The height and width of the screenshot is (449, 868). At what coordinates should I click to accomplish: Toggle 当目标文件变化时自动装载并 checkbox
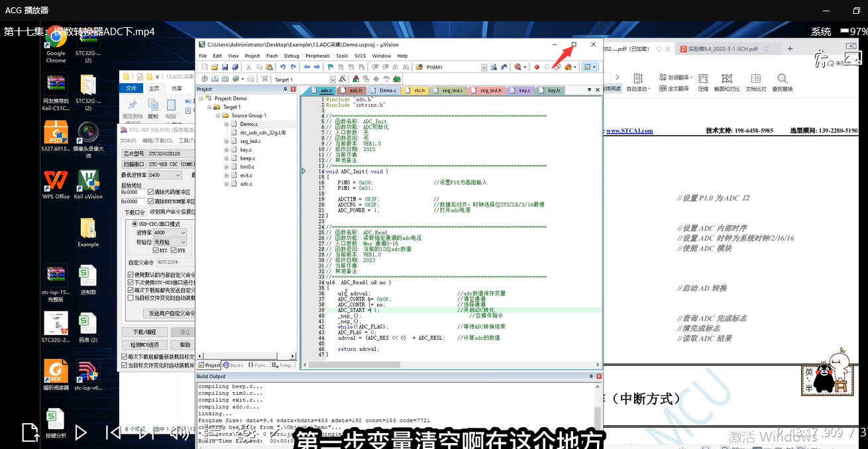[124, 365]
